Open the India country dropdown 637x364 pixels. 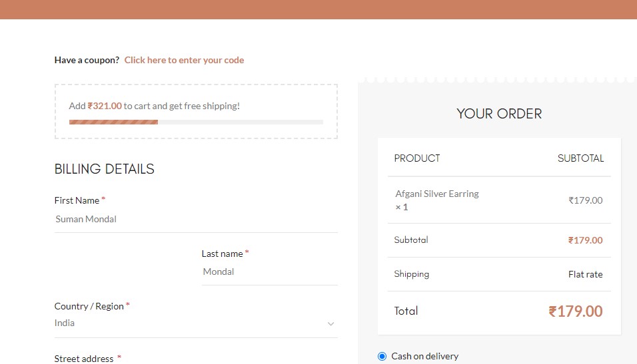click(196, 323)
